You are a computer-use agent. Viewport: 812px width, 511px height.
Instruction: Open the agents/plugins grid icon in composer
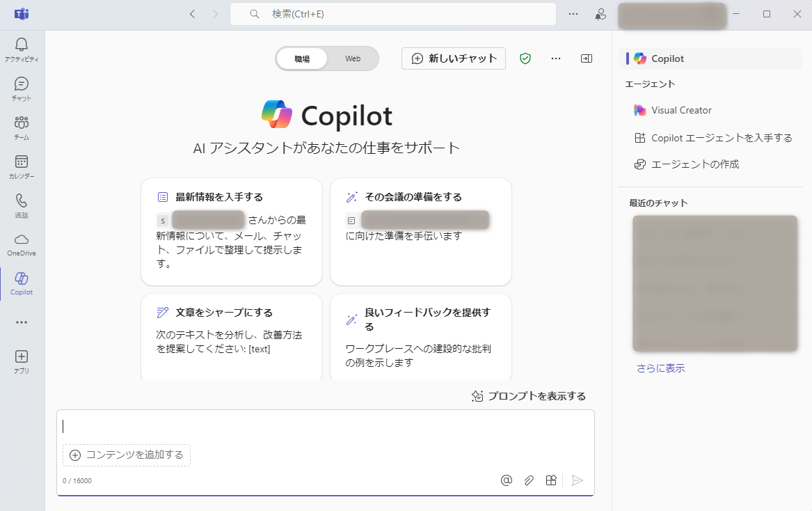pos(551,480)
